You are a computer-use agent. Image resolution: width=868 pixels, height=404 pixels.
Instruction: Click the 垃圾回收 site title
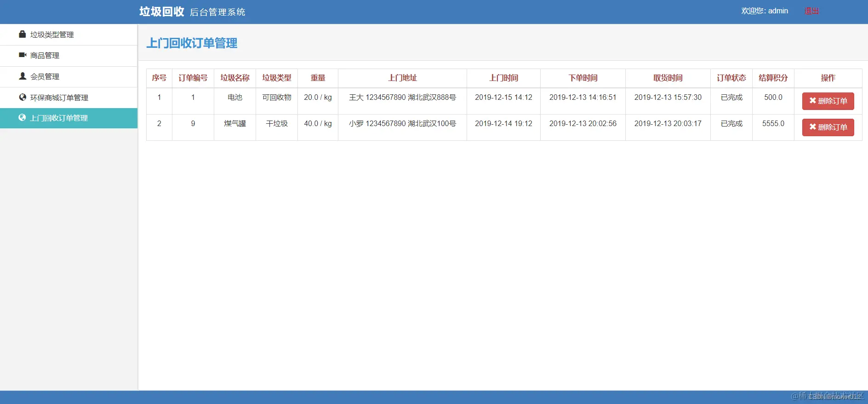tap(162, 12)
